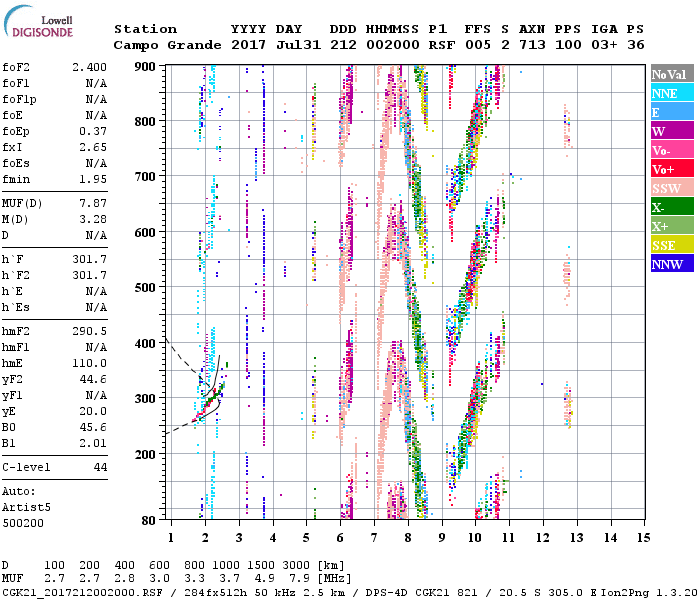Click the light pink SSW legend entry

[671, 189]
